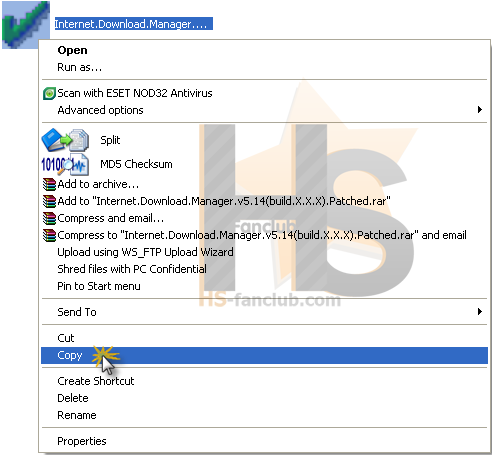Image resolution: width=492 pixels, height=455 pixels.
Task: Click WinRAR icon next to Add to Patched.rar
Action: [49, 201]
